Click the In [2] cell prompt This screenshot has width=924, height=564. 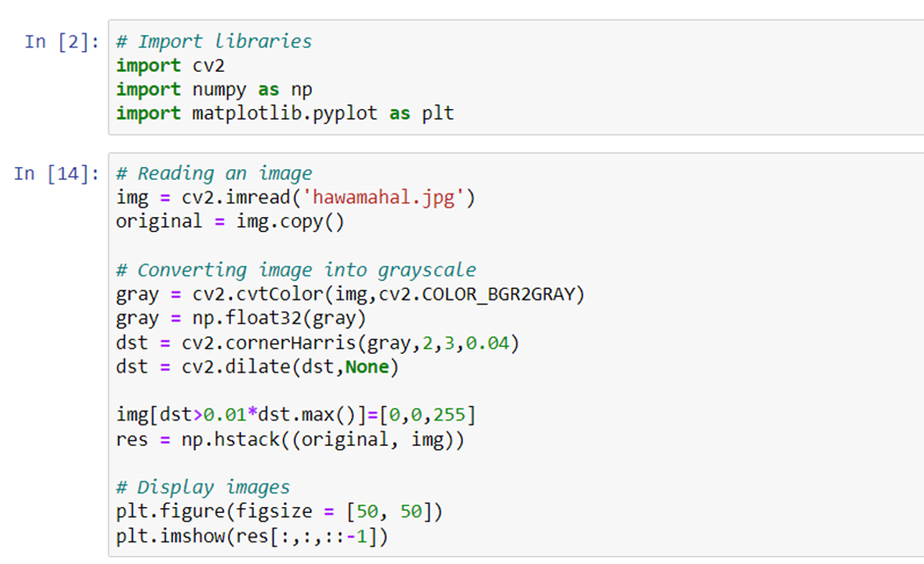(x=62, y=42)
